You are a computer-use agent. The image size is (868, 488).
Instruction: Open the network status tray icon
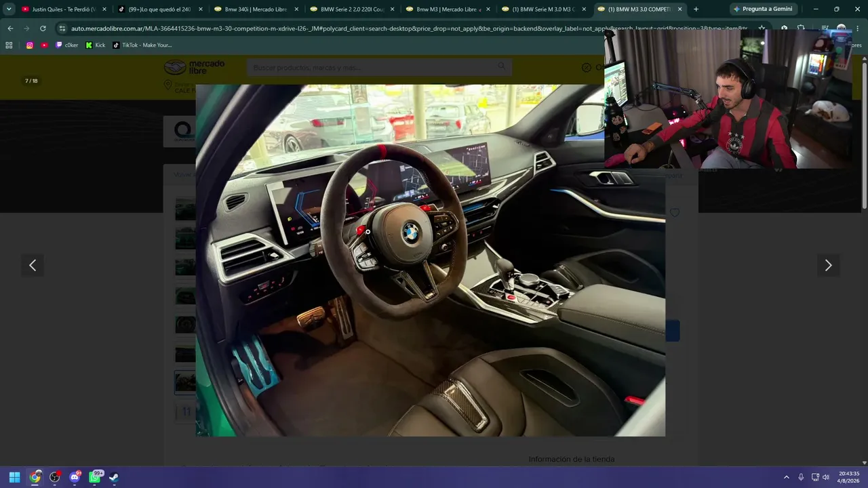(815, 477)
